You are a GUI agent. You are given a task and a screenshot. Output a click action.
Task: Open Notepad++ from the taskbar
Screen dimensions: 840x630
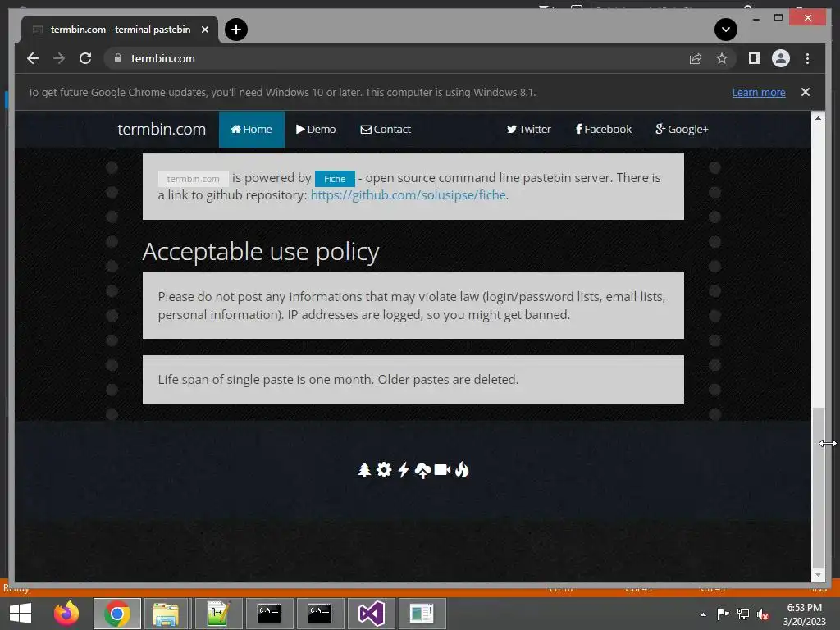point(218,614)
